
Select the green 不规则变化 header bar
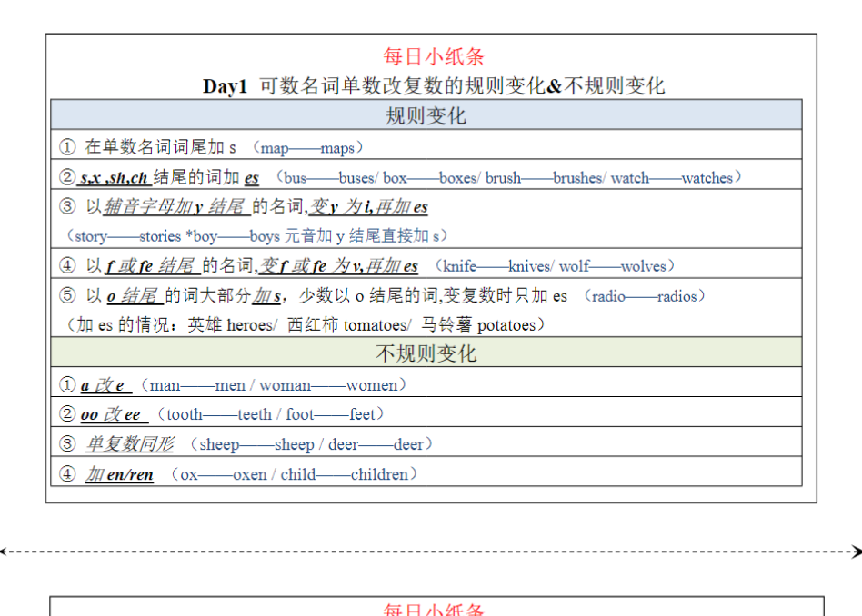point(426,353)
